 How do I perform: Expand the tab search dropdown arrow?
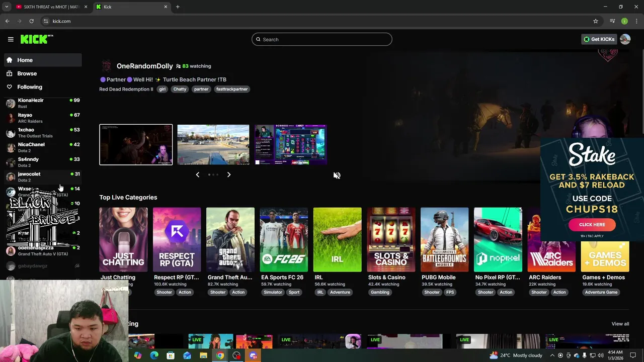click(7, 7)
